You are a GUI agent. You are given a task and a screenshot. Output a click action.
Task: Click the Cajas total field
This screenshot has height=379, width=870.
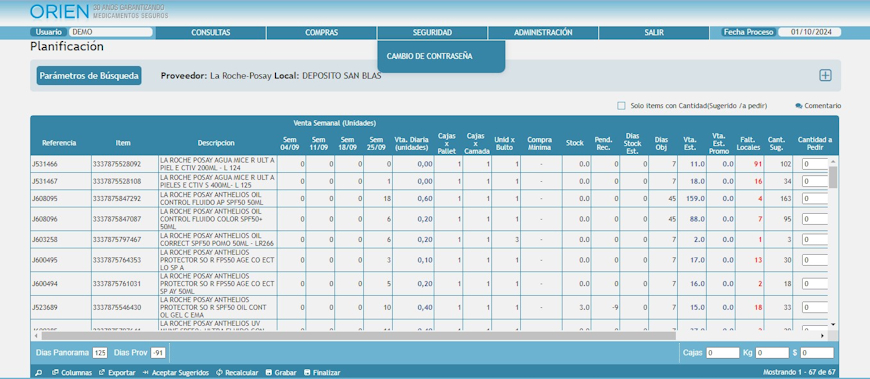tap(722, 353)
